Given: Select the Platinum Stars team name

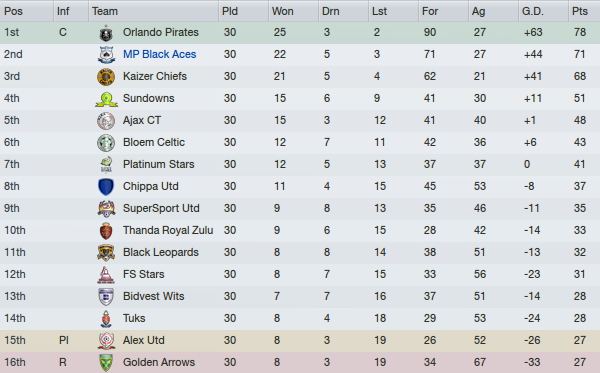Looking at the screenshot, I should pyautogui.click(x=158, y=164).
